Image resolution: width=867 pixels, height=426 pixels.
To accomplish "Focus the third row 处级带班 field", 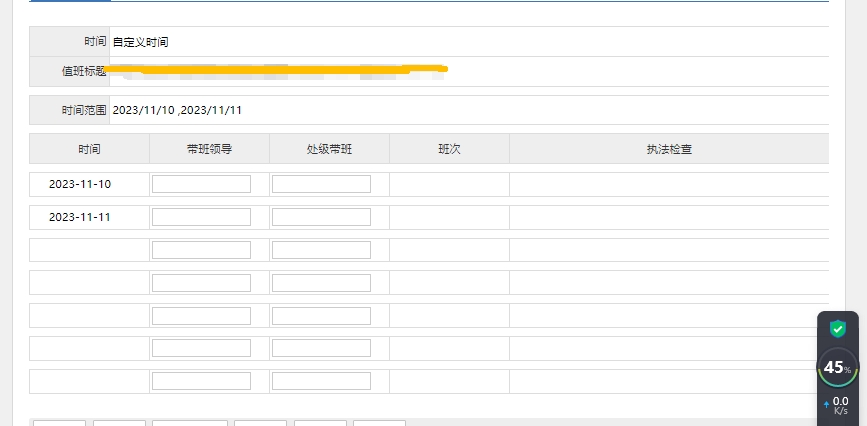I will point(321,250).
